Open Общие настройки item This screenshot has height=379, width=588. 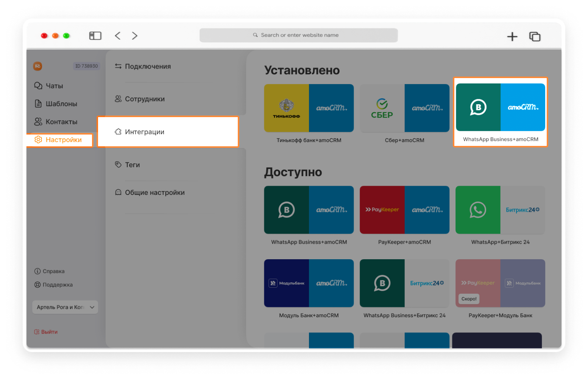click(155, 193)
